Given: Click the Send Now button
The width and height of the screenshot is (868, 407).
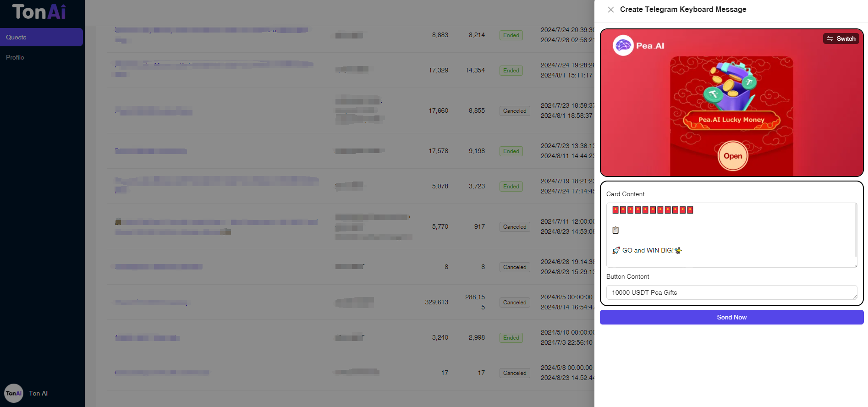Looking at the screenshot, I should click(731, 317).
